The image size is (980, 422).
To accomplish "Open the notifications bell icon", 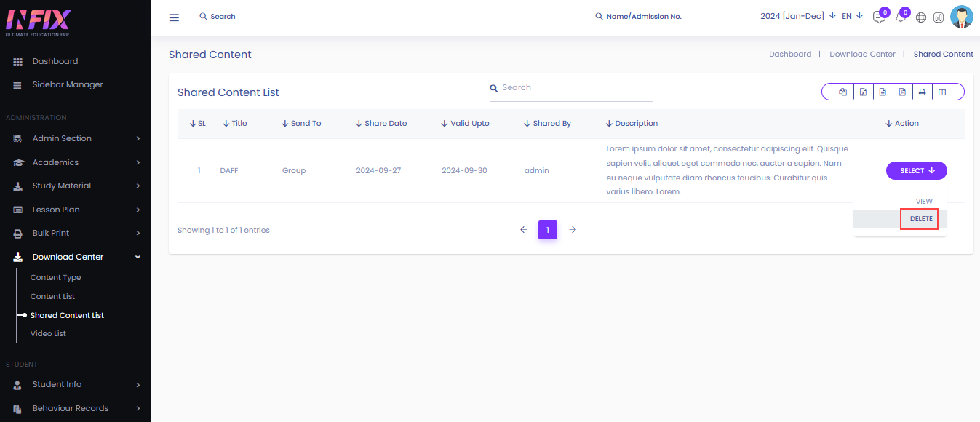I will [901, 17].
